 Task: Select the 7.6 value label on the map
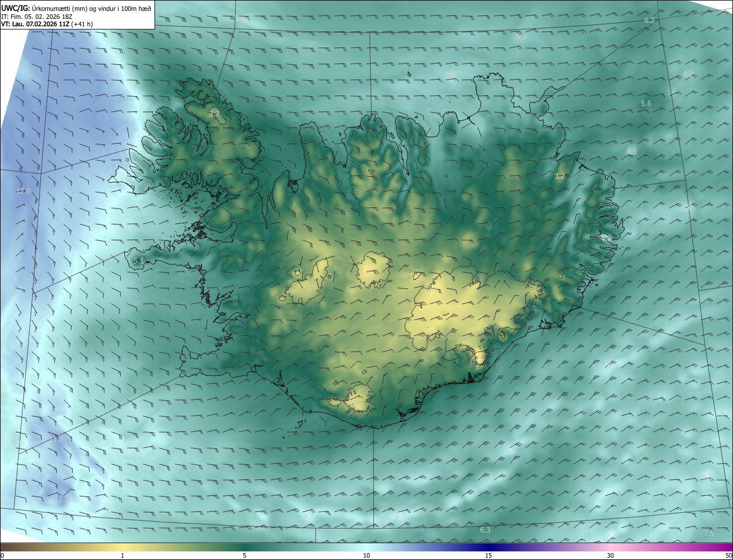point(709,534)
